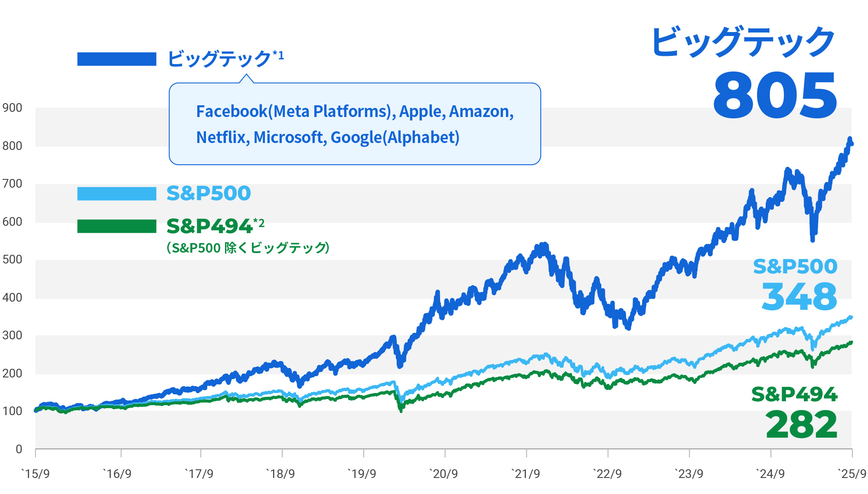Click the (S&P500 除くビッグテック) subtitle text
The image size is (868, 494).
click(x=248, y=248)
